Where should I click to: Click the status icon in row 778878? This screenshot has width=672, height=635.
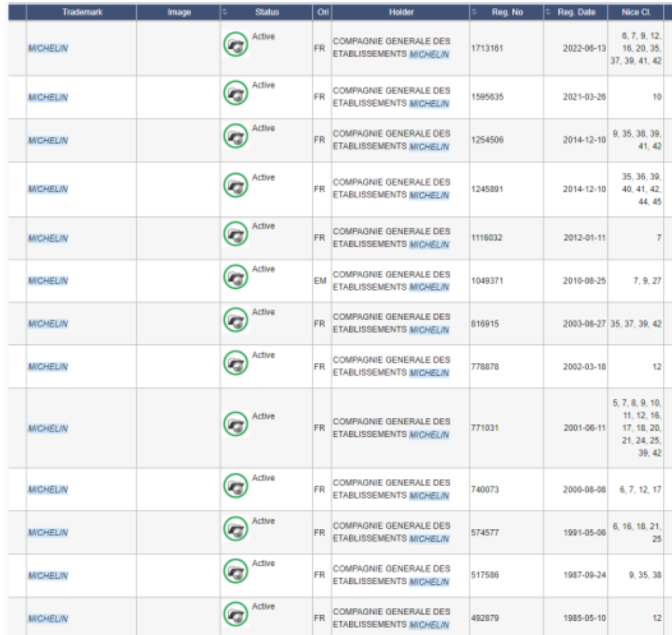[x=236, y=363]
